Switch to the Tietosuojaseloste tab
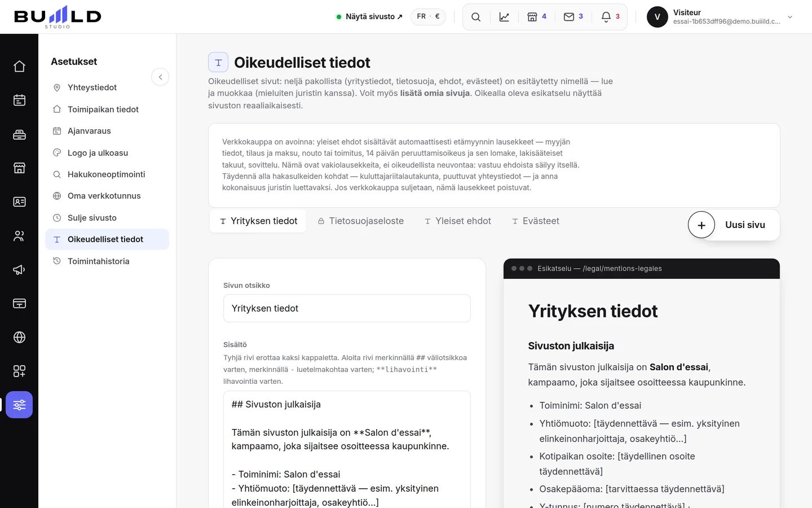 pyautogui.click(x=361, y=221)
